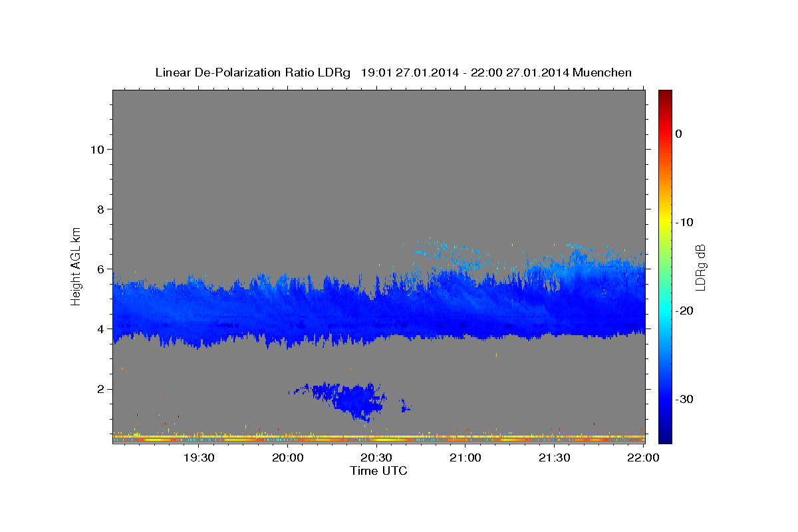Click the 'LDRg dB' colorbar label
Screen dimensions: 798x532
point(700,267)
